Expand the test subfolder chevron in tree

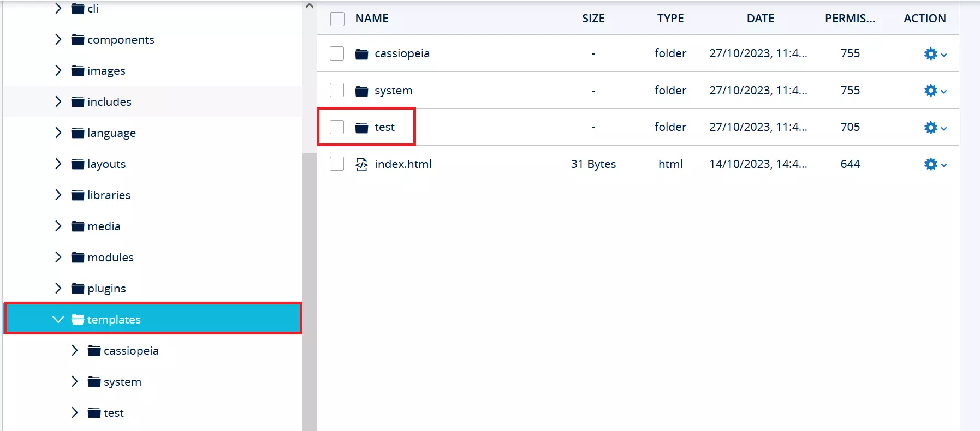click(75, 412)
